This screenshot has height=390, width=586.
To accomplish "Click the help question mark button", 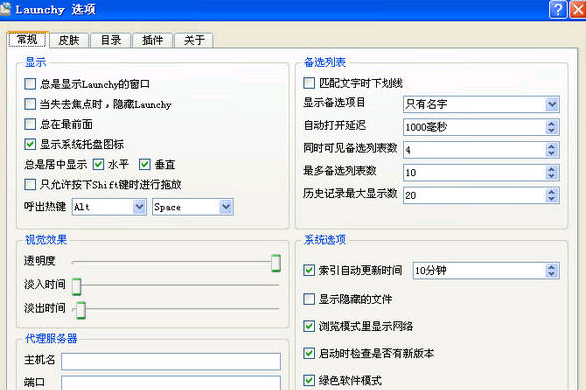I will [x=558, y=9].
